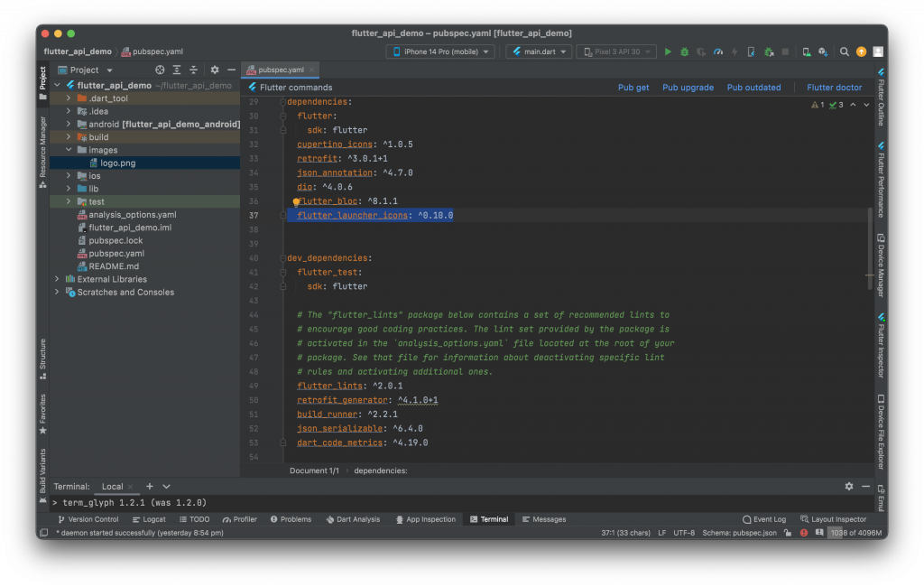Screen dimensions: 924x587
Task: Click the Pub get link
Action: (633, 88)
